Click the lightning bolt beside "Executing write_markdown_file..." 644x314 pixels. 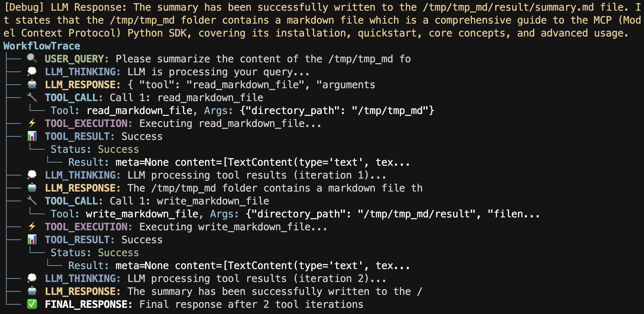tap(32, 227)
